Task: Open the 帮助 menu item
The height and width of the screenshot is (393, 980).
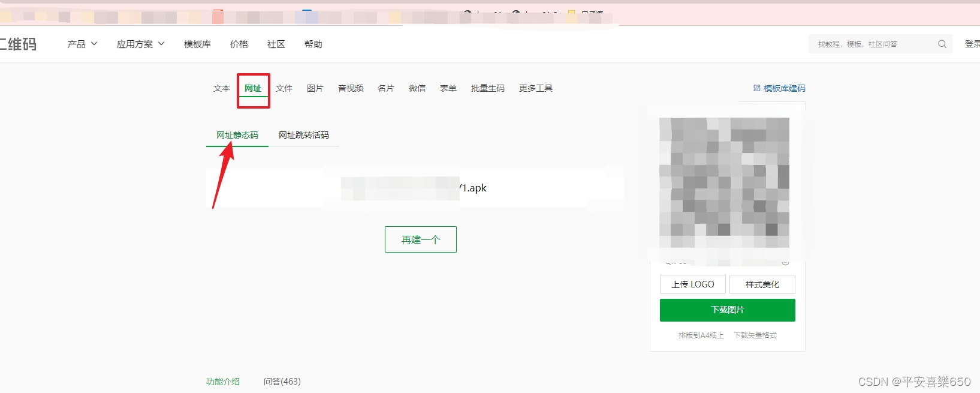Action: [x=313, y=44]
